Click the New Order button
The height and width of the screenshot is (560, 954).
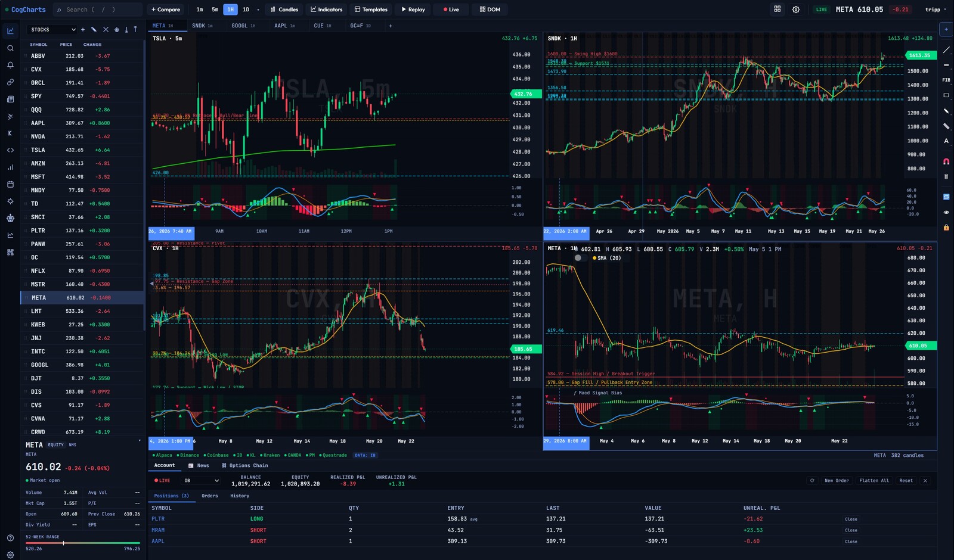coord(837,480)
